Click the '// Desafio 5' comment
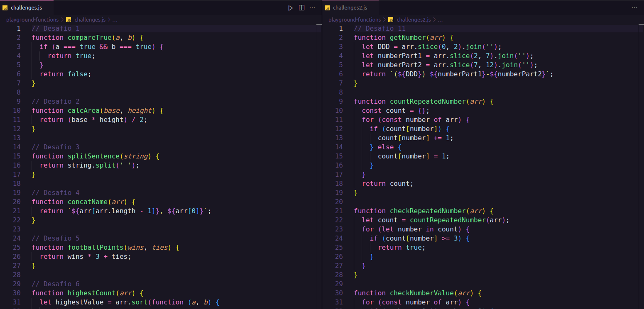Viewport: 644px width, 309px height. (x=56, y=238)
